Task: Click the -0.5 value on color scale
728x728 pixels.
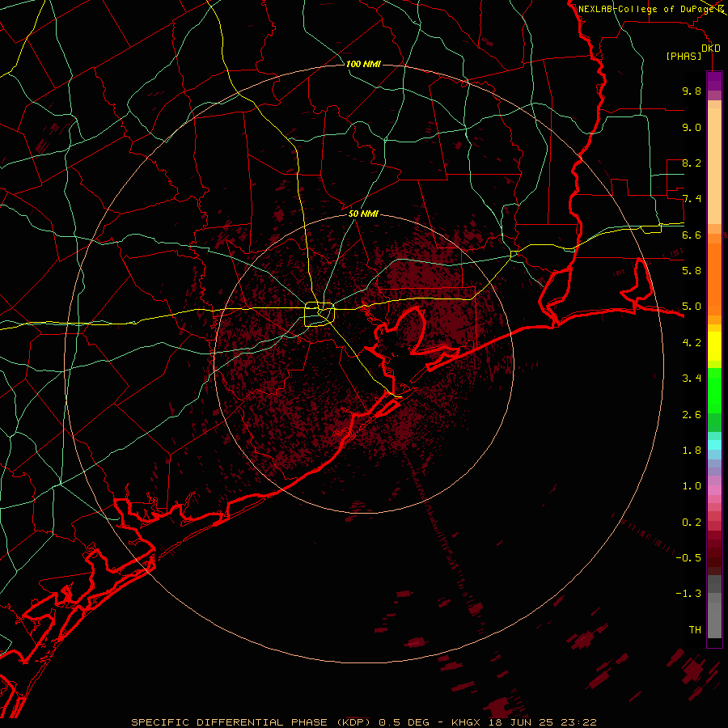Action: tap(688, 557)
